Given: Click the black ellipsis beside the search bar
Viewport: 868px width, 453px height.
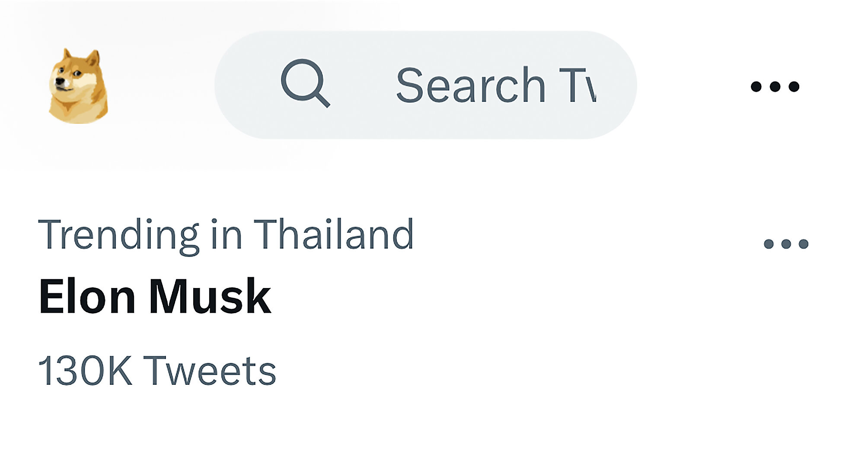Looking at the screenshot, I should (x=775, y=86).
